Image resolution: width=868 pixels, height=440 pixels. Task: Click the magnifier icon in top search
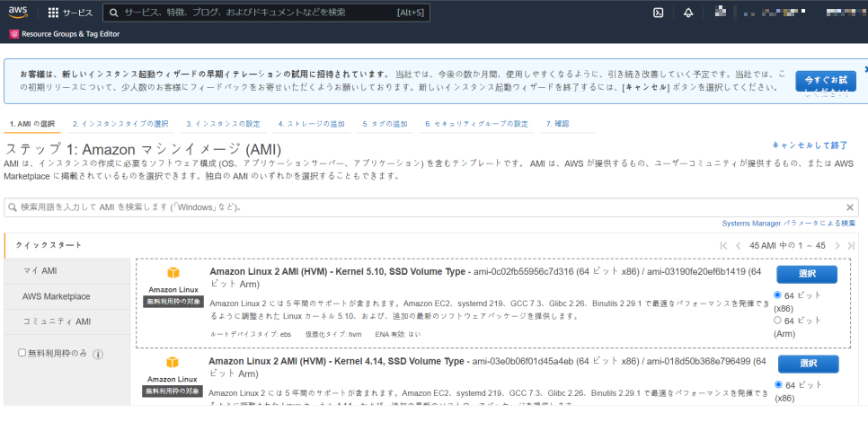(x=113, y=13)
